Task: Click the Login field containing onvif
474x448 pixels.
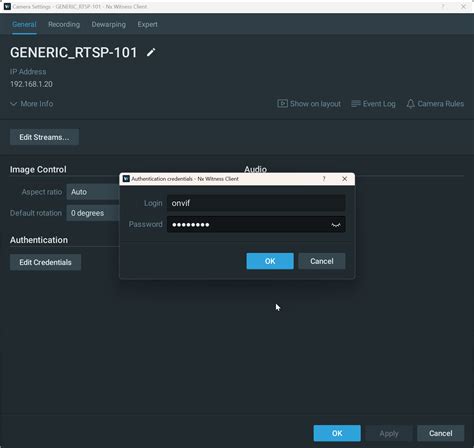Action: point(256,203)
